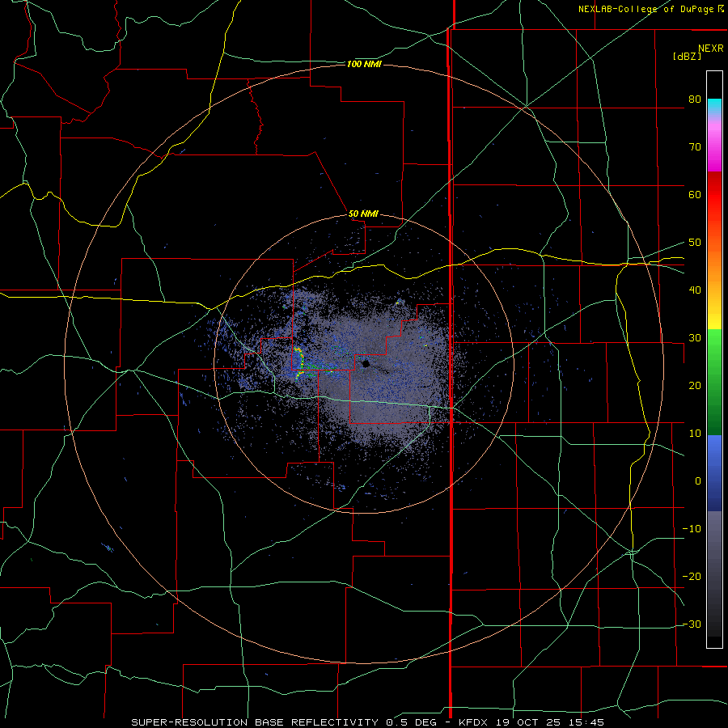The height and width of the screenshot is (728, 728).
Task: Click the Super-Resolution Base Reflectivity caption text
Action: click(x=255, y=722)
